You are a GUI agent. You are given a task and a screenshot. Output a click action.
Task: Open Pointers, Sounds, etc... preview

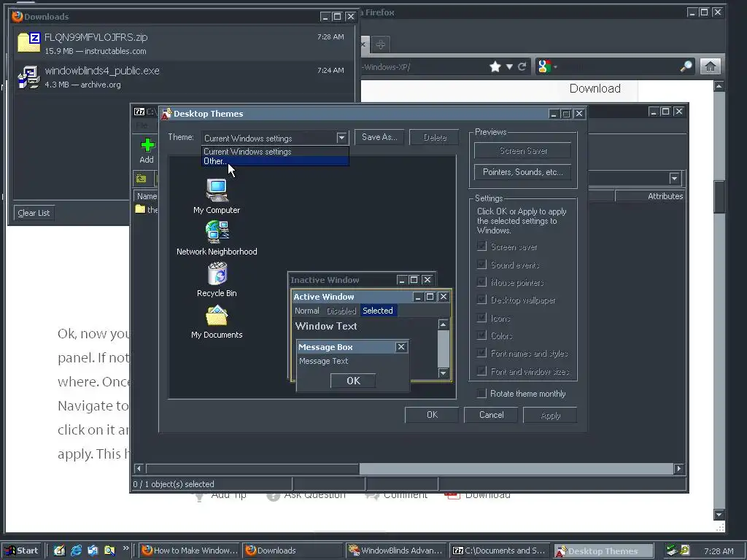[522, 172]
